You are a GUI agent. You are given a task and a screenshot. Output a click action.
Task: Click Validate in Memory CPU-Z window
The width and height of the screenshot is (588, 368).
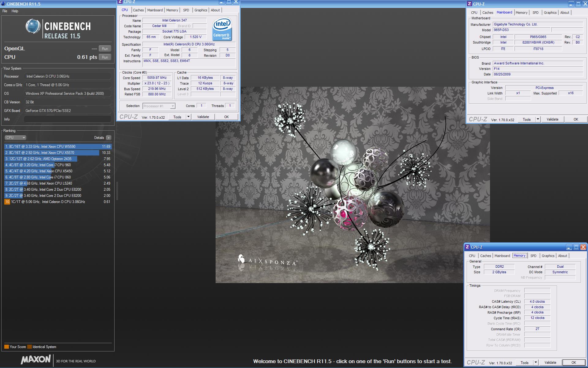click(550, 363)
